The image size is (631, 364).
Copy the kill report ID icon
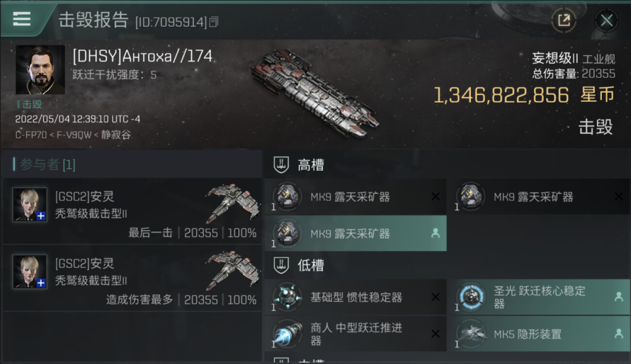coord(214,21)
